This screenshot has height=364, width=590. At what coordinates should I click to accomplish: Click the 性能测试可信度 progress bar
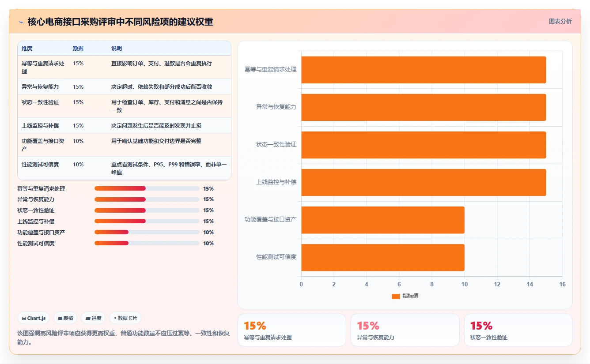tap(147, 243)
